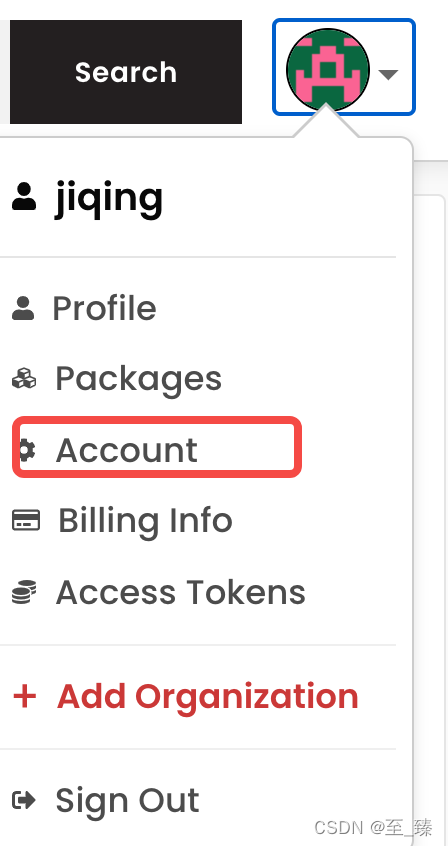The height and width of the screenshot is (846, 448).
Task: Choose Add Organization link
Action: tap(208, 696)
